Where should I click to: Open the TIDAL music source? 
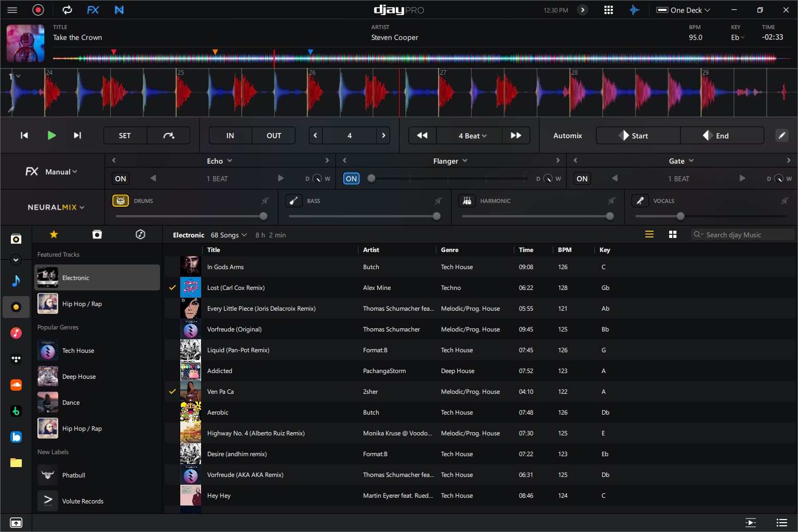point(16,359)
